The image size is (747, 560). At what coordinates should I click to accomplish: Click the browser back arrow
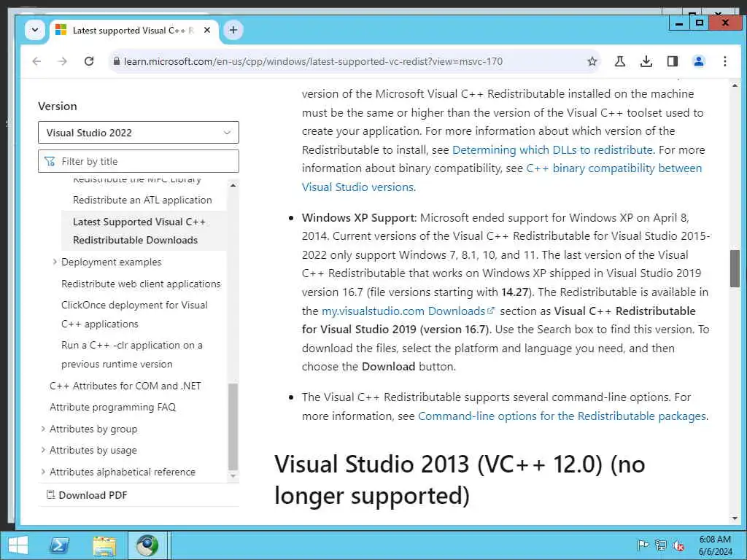36,61
